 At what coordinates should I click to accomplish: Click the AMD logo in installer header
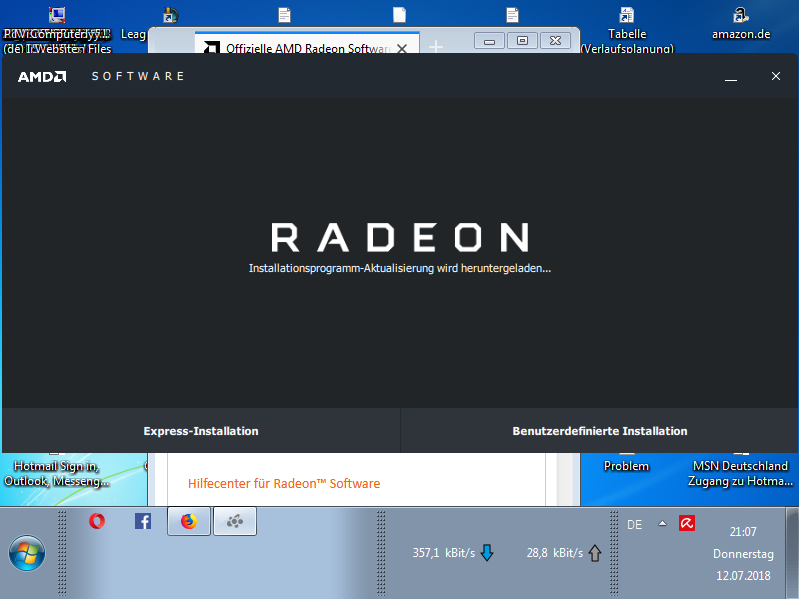(x=42, y=76)
